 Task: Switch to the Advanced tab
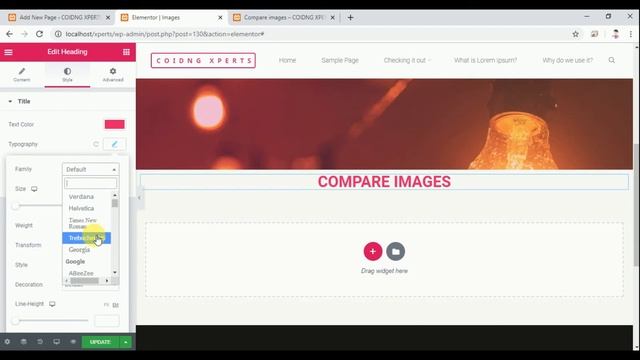point(113,75)
